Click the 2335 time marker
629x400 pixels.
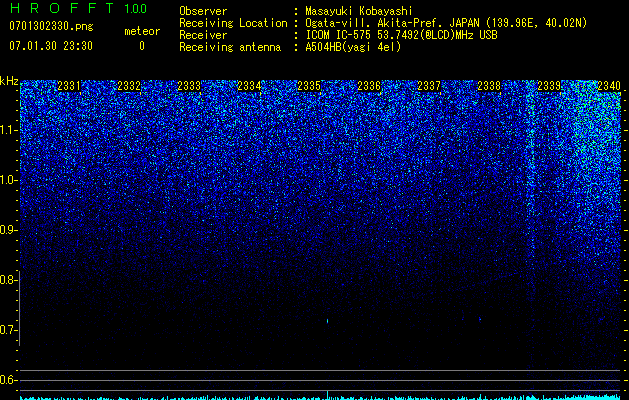tap(309, 86)
